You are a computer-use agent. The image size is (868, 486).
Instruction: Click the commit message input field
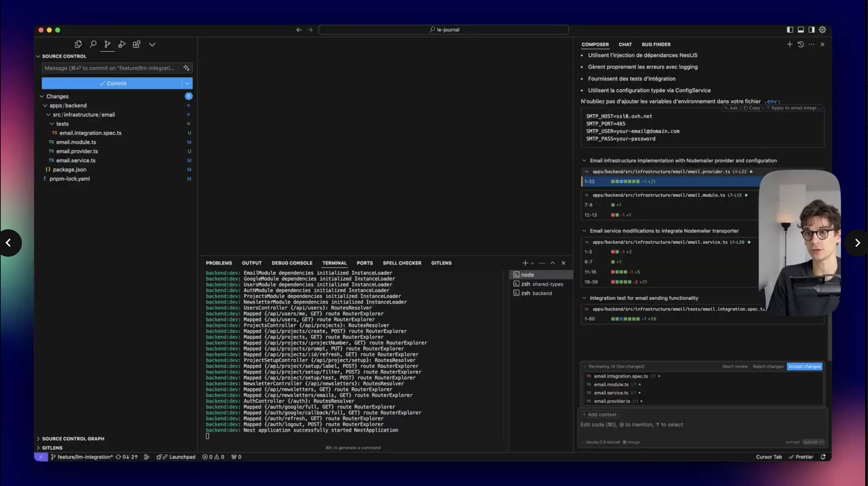coord(111,68)
